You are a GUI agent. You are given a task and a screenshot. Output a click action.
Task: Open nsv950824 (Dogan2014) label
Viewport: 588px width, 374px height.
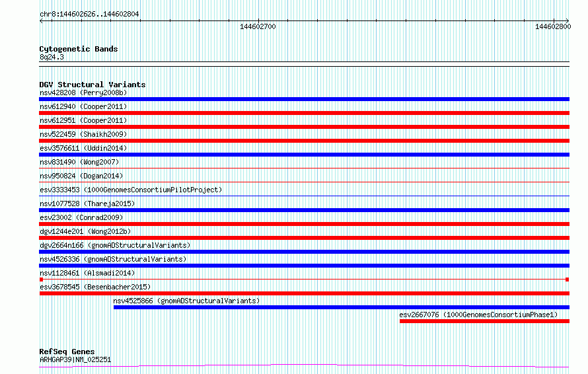[x=81, y=176]
